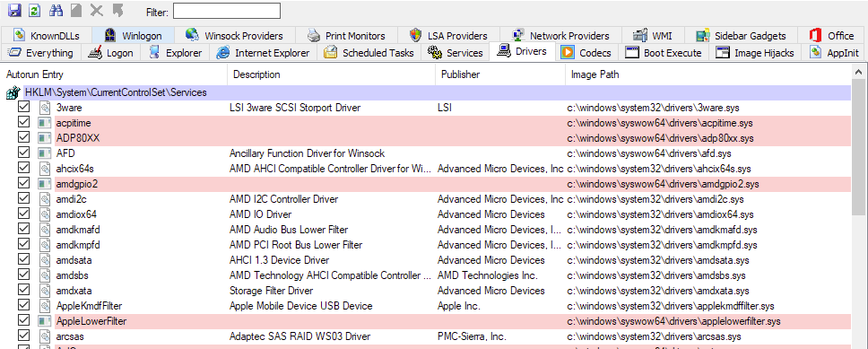This screenshot has height=349, width=868.
Task: Select the Codecs tab
Action: click(586, 53)
